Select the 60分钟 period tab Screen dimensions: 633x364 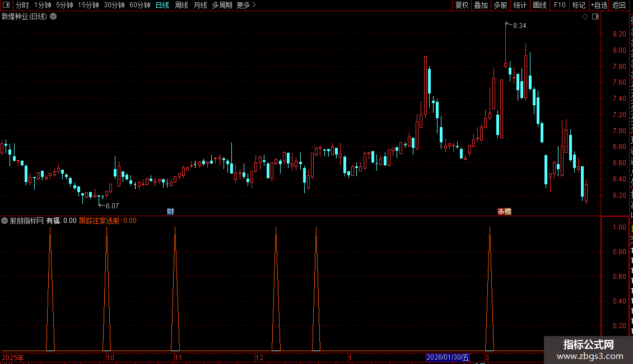140,5
